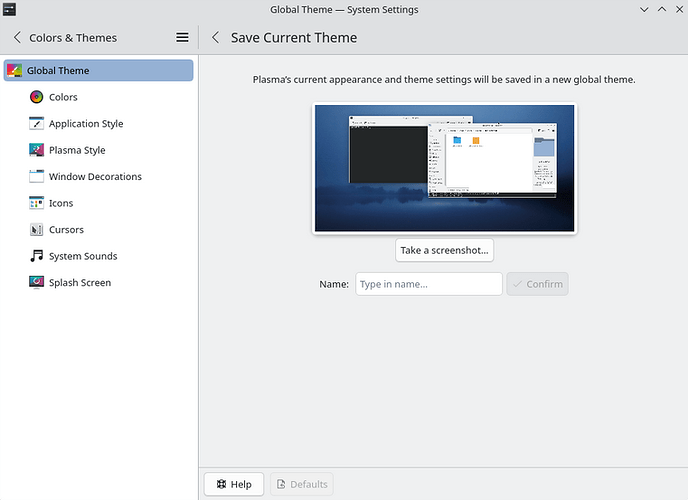Viewport: 688px width, 500px height.
Task: Click the Colors & Themes header title
Action: [x=73, y=38]
